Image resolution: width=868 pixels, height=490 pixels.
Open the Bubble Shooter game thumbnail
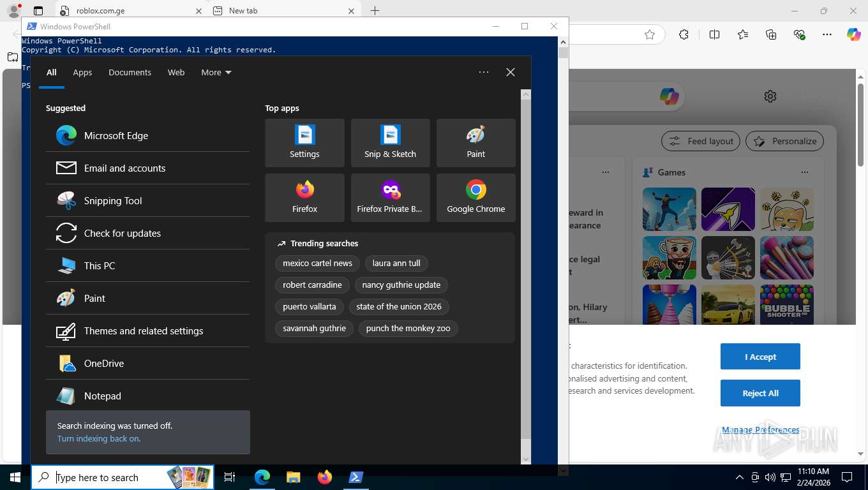(786, 306)
